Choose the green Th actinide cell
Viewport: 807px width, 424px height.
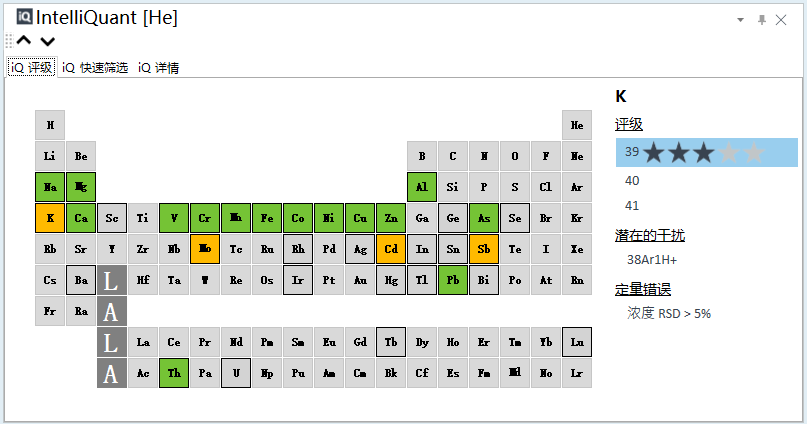pos(174,373)
